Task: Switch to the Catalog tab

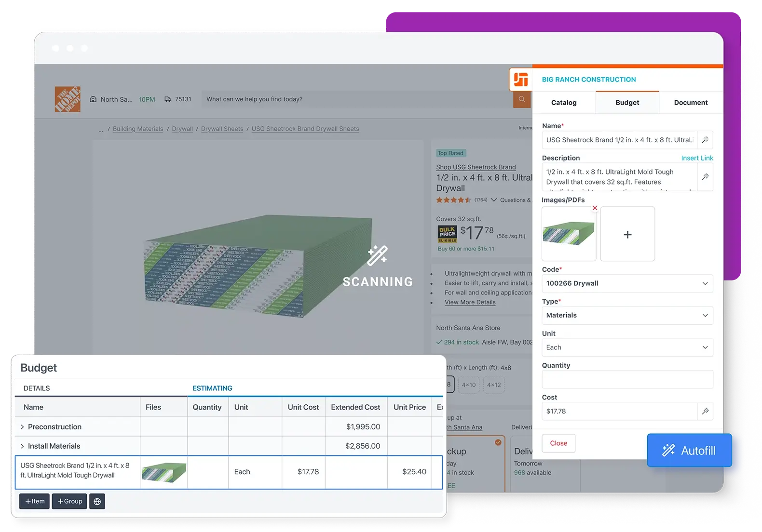Action: [564, 103]
